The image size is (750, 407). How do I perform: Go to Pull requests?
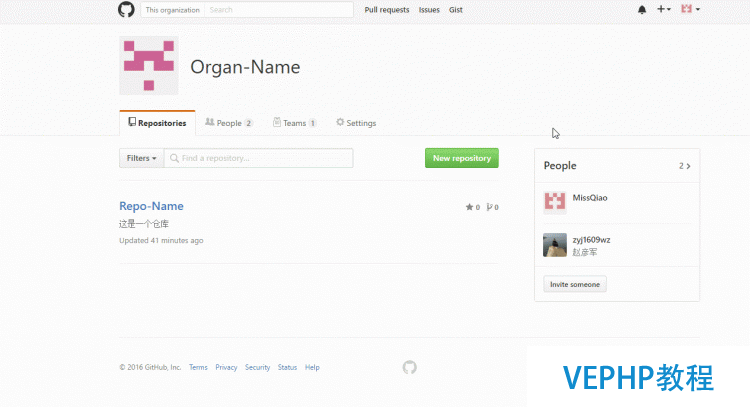(x=387, y=10)
